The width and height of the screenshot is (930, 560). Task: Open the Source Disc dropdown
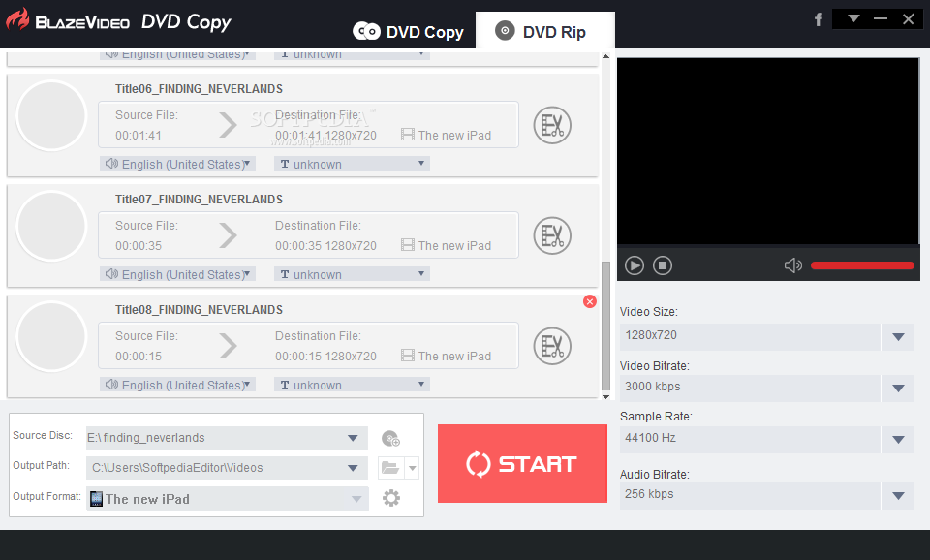pyautogui.click(x=353, y=438)
